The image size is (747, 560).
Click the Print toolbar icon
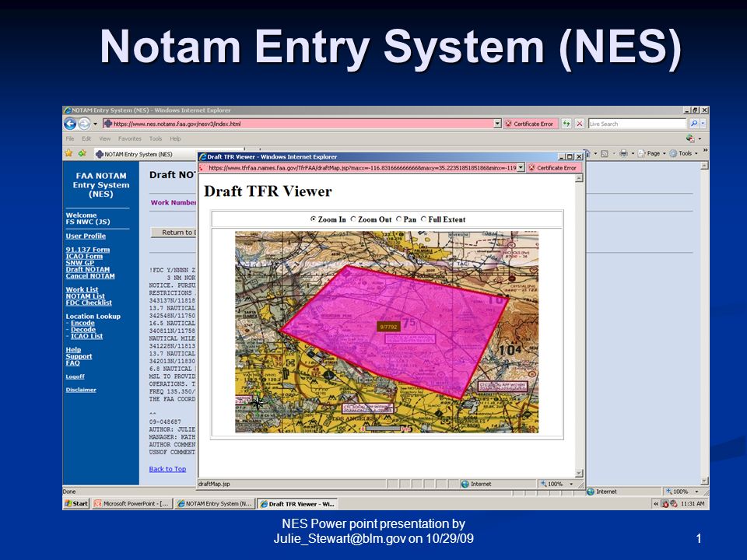(x=623, y=153)
